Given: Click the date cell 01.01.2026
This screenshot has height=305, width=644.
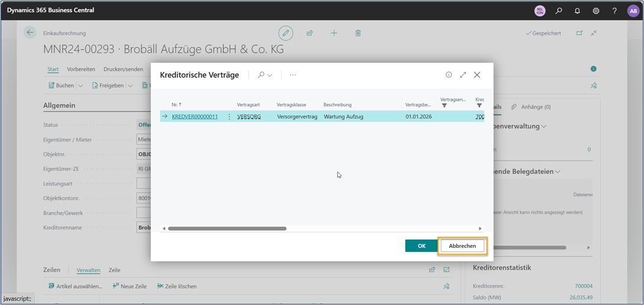Looking at the screenshot, I should [x=419, y=117].
